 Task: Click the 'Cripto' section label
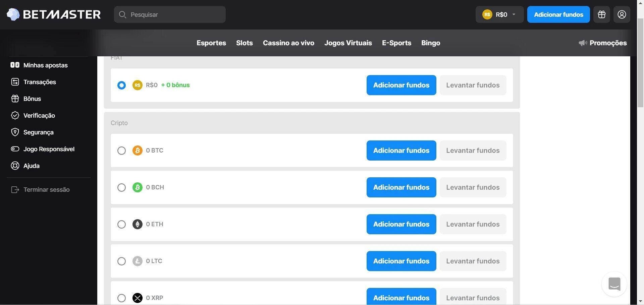(x=119, y=123)
